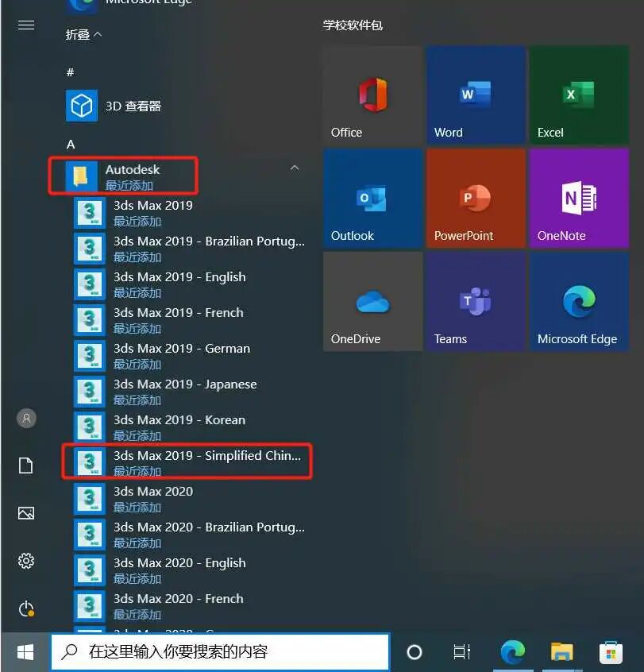Screen dimensions: 644x672
Task: Collapse list with 折叠
Action: (83, 35)
